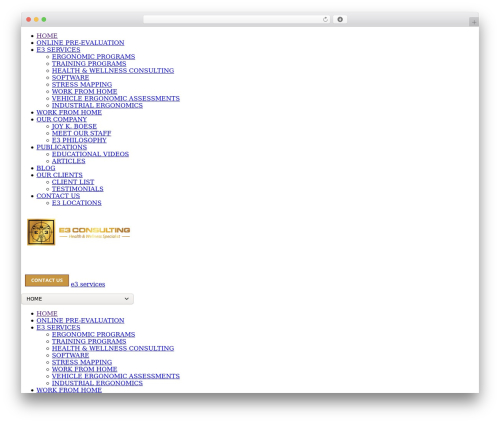Select SOFTWARE link below the HOME dropdown
Image resolution: width=500 pixels, height=423 pixels.
click(70, 356)
